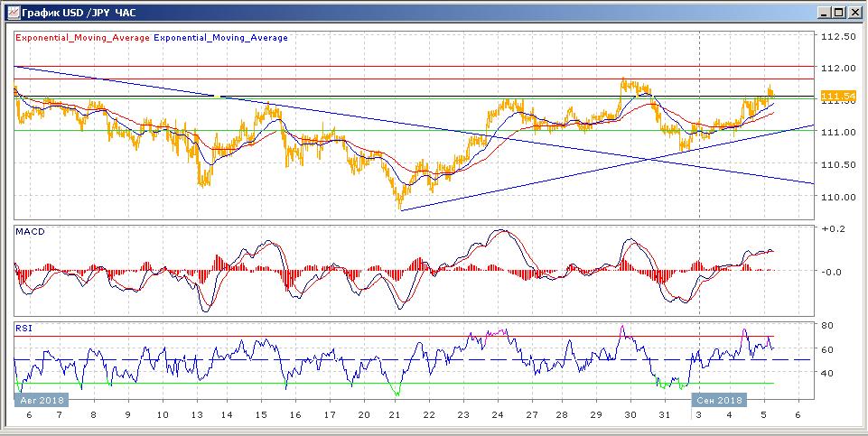The image size is (868, 436).
Task: Click the +0.2 MACD scale label
Action: click(x=834, y=228)
